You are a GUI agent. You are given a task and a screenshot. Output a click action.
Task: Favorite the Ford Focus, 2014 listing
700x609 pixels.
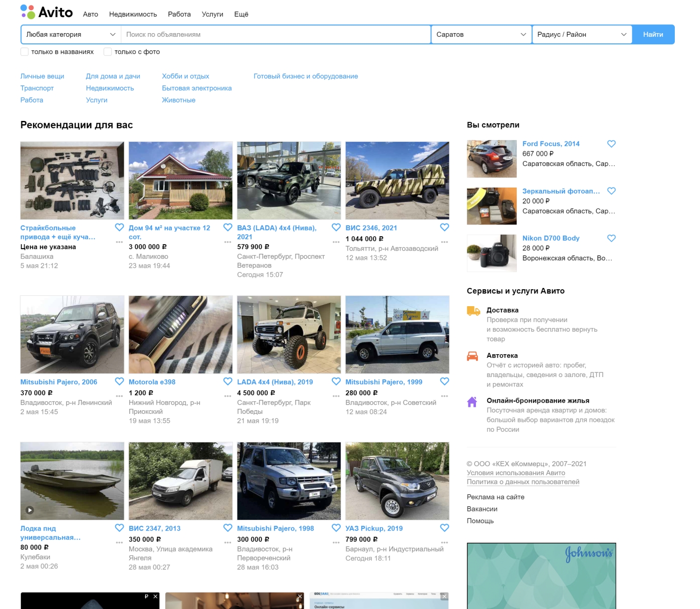(611, 144)
